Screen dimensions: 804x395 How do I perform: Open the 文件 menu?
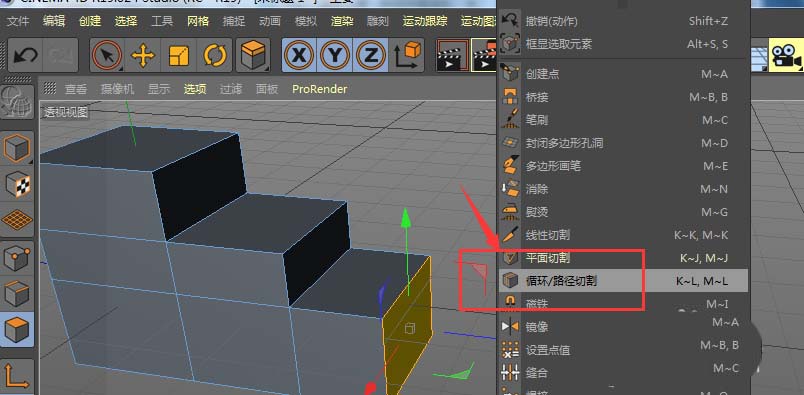point(18,21)
